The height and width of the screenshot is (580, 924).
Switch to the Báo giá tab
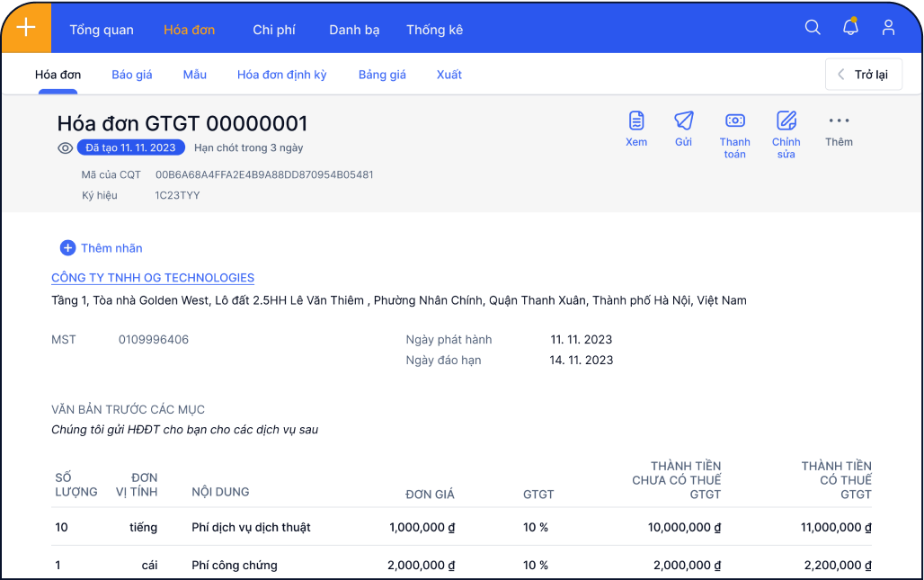tap(132, 75)
